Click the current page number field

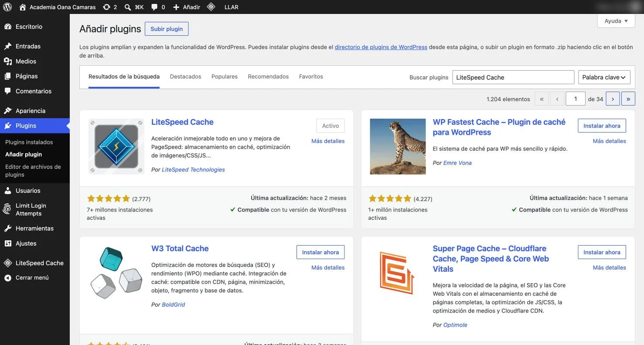(x=576, y=99)
